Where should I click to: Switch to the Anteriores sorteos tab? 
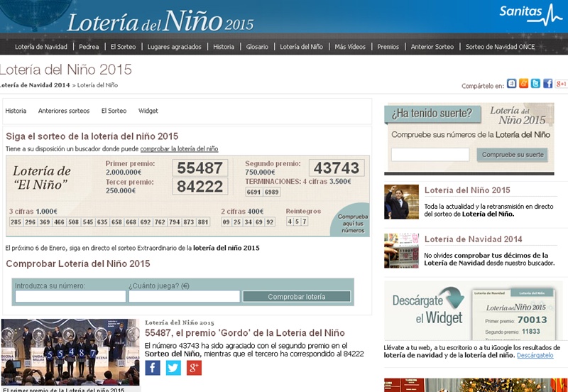(64, 111)
